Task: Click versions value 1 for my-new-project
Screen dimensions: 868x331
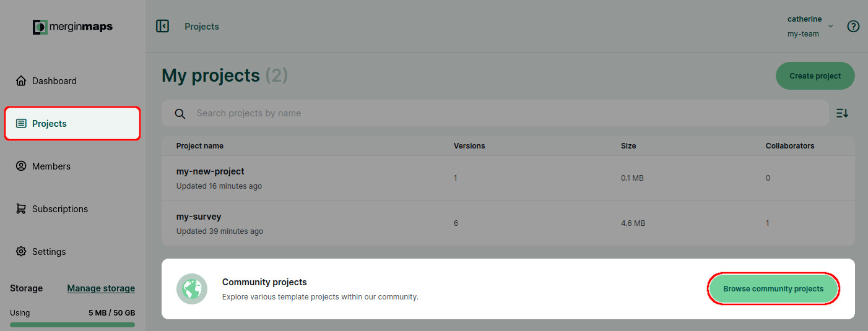Action: pos(456,178)
